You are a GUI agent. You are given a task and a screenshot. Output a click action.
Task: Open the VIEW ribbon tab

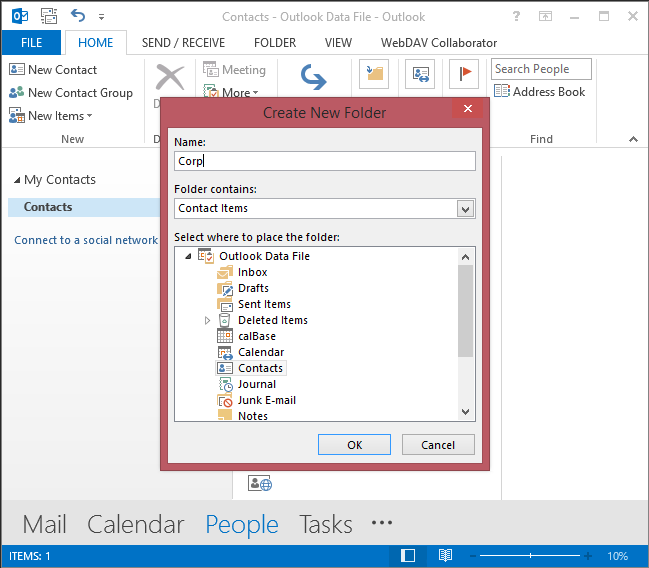[x=338, y=43]
